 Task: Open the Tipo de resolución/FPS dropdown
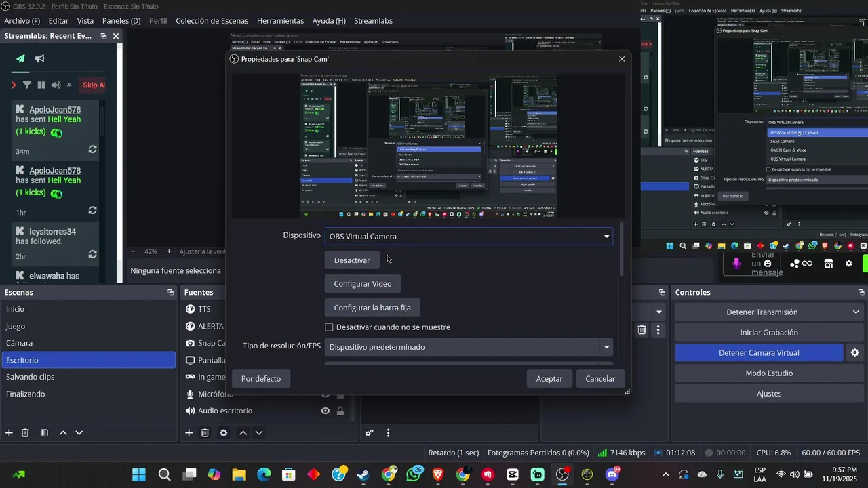[469, 347]
